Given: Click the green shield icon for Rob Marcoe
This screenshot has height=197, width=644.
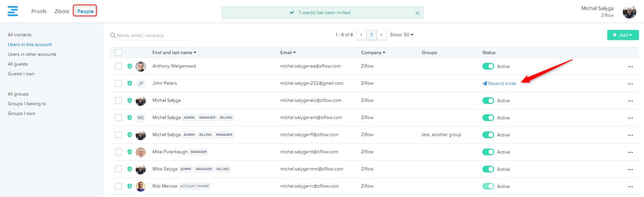Looking at the screenshot, I should pyautogui.click(x=130, y=186).
